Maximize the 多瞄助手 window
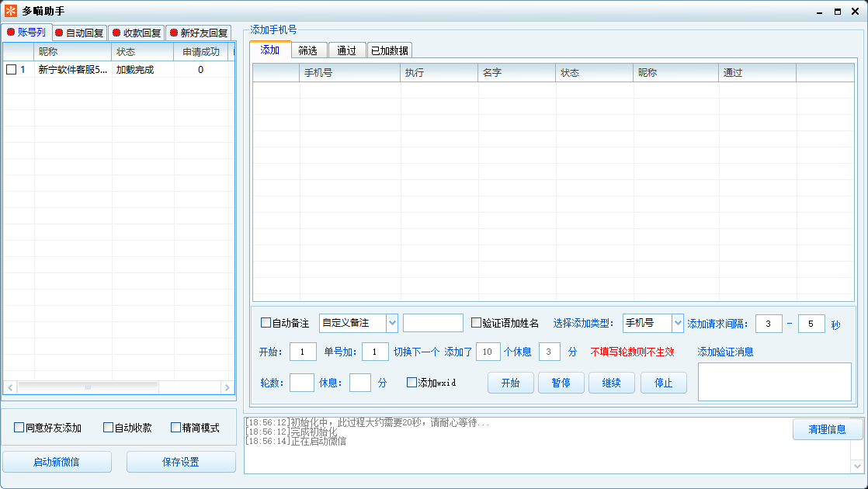 (x=838, y=12)
